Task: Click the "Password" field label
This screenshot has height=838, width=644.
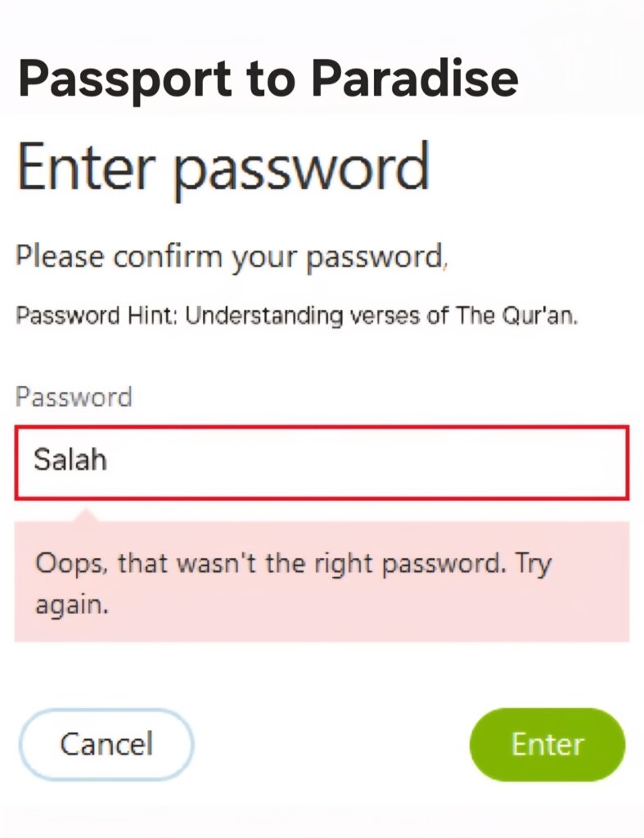Action: click(74, 397)
